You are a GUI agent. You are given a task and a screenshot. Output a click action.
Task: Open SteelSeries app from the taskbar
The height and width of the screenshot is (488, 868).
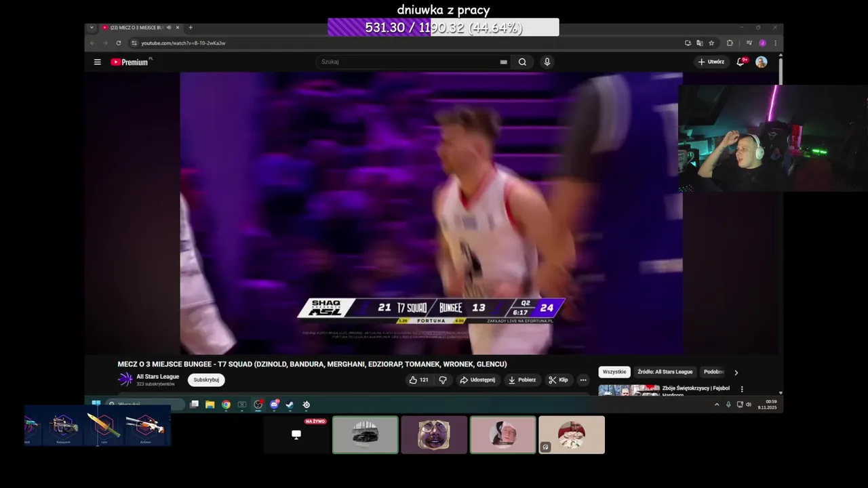[x=307, y=405]
